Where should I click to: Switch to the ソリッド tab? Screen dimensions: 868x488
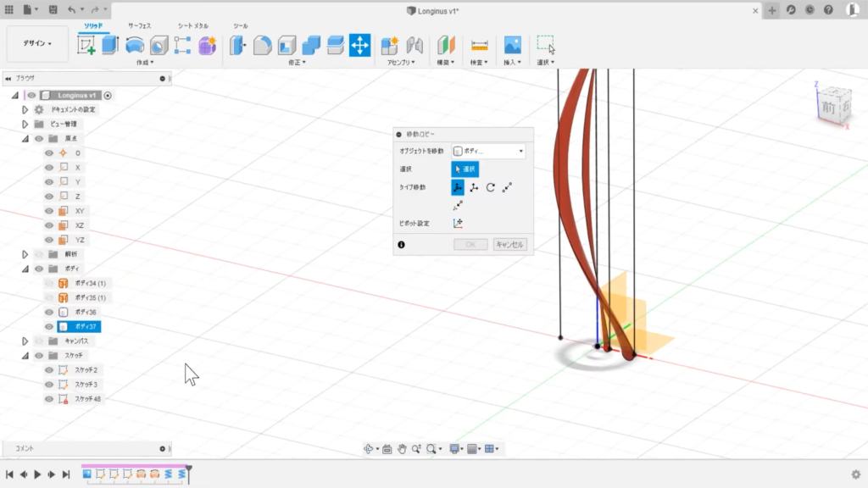93,26
